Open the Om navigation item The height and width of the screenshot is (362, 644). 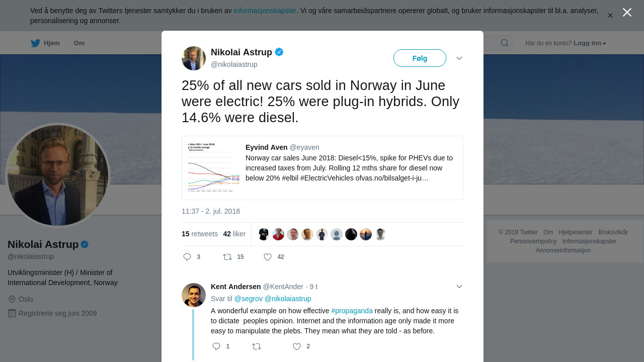pyautogui.click(x=79, y=43)
